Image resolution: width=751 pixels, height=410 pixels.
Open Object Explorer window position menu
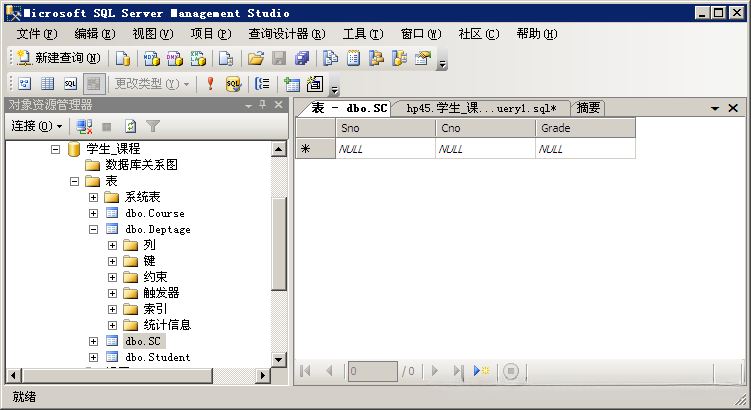[x=248, y=105]
